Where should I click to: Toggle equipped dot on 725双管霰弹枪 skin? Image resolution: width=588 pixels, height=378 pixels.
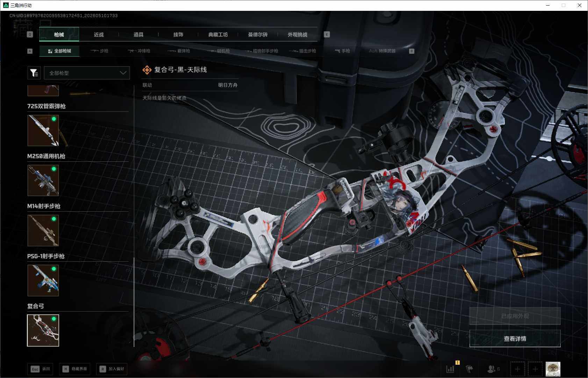tap(54, 119)
